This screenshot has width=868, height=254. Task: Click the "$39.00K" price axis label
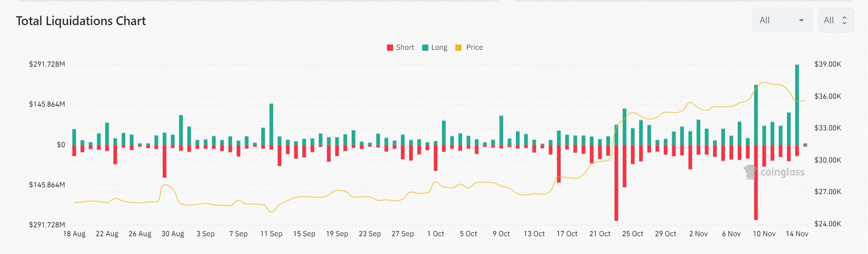[828, 64]
